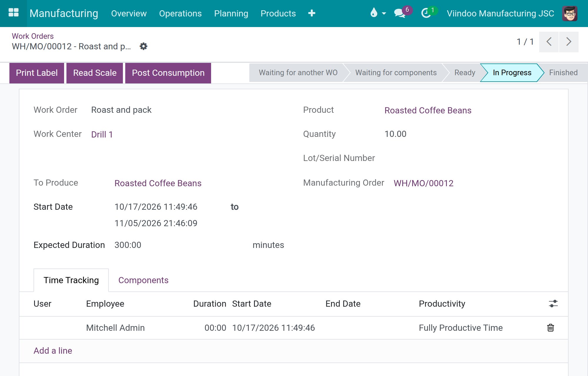Go back via Work Orders breadcrumb

[33, 36]
